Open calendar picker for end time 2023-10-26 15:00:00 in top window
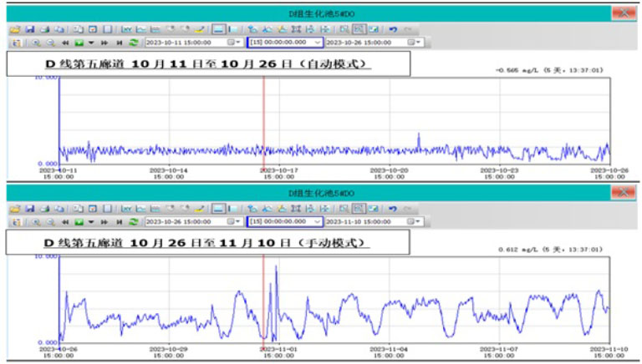The image size is (642, 364). 414,42
